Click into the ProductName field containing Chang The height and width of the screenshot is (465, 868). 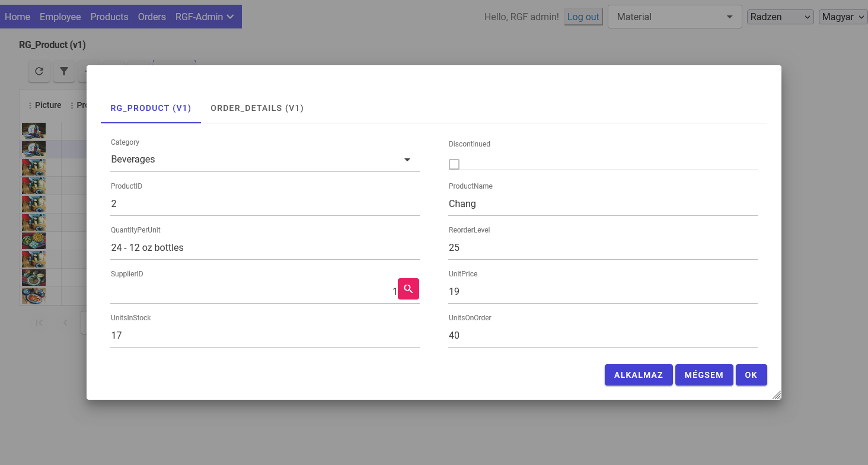[x=602, y=204]
